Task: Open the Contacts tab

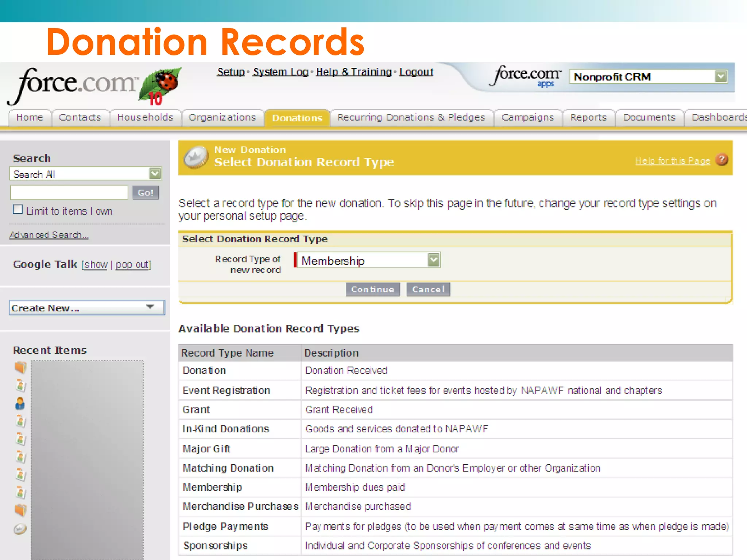Action: pos(80,117)
